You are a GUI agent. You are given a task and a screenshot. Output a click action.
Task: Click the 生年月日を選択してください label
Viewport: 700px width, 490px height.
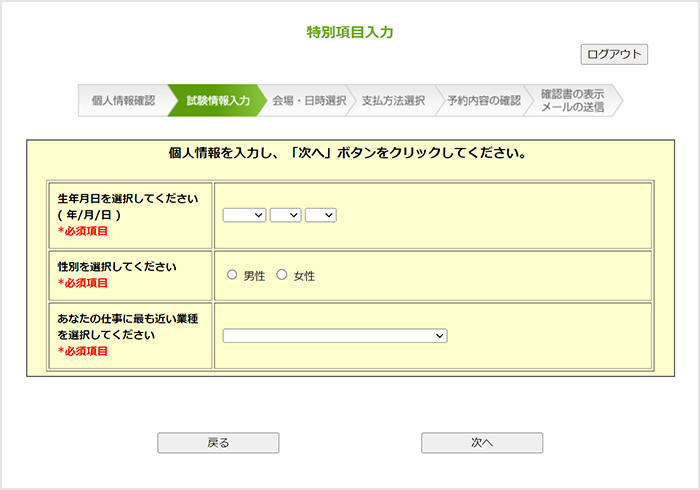click(128, 199)
